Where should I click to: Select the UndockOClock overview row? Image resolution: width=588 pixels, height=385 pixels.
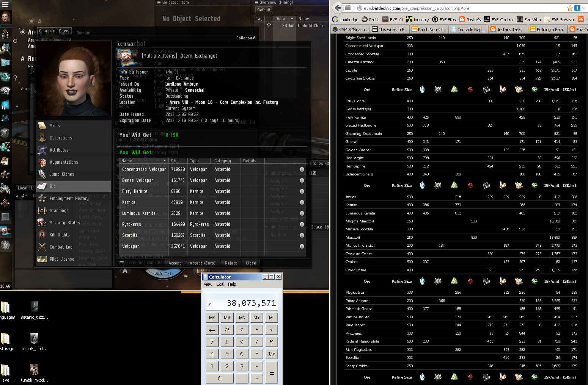291,26
